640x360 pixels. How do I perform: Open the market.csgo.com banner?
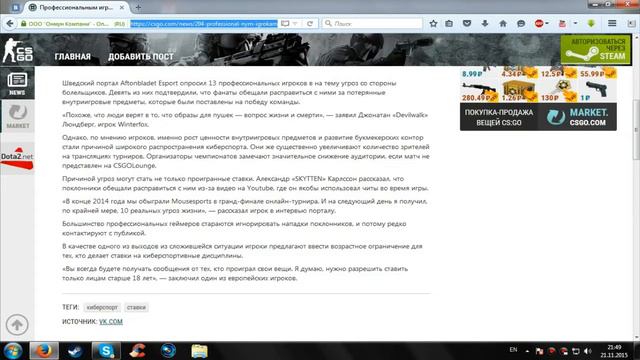click(538, 117)
